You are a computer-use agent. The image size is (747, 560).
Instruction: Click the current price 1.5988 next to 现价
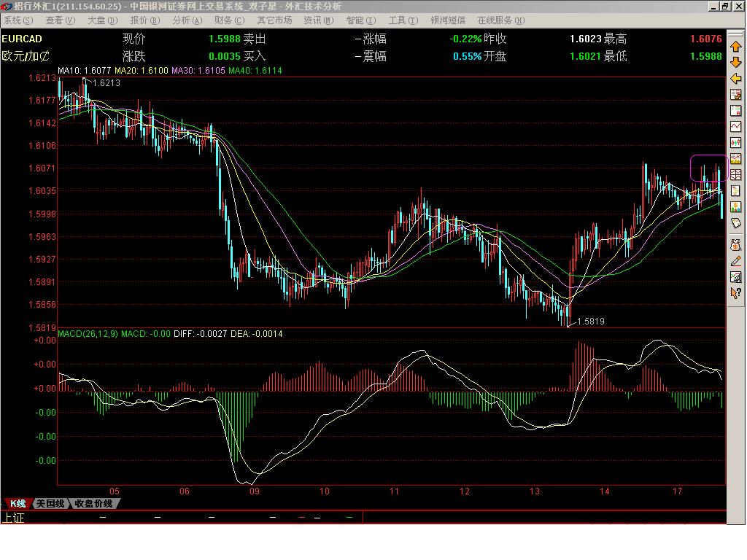[x=225, y=39]
